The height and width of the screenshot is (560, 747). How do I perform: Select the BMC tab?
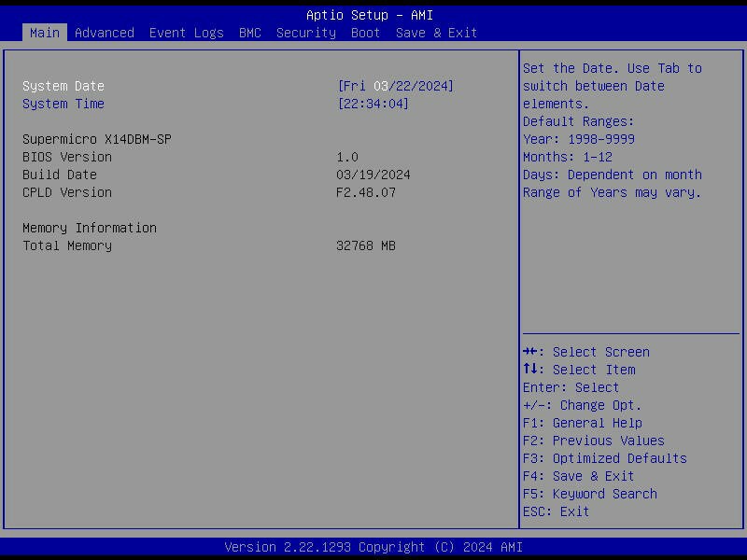pos(249,33)
